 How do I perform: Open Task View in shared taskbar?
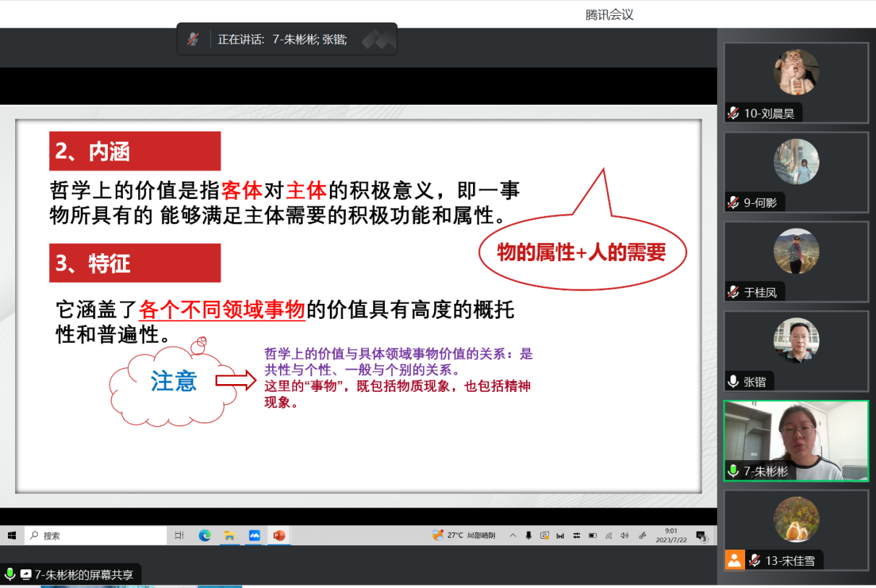[x=179, y=536]
